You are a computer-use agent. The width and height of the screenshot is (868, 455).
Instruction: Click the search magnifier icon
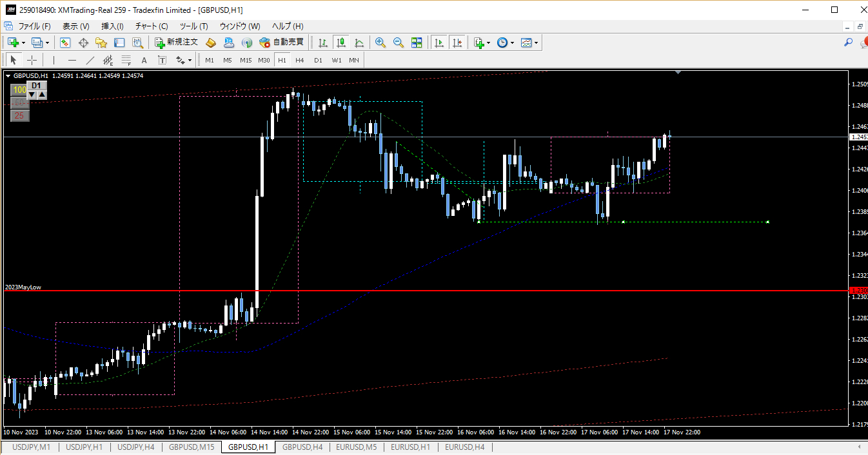point(848,43)
